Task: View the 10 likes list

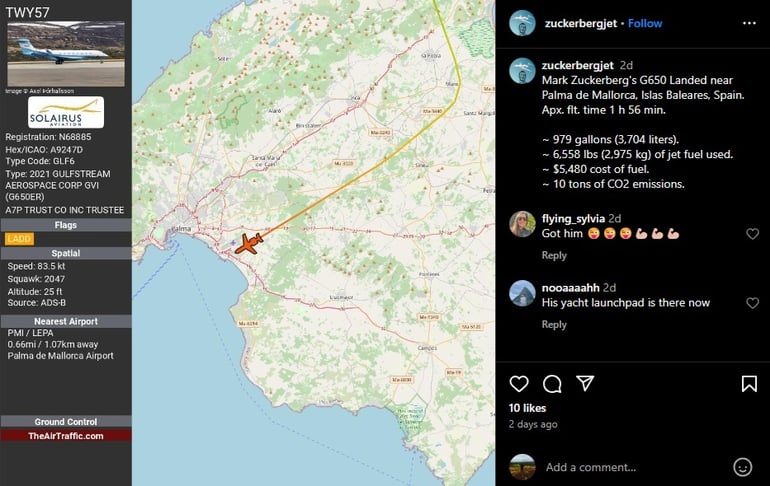Action: [x=527, y=408]
